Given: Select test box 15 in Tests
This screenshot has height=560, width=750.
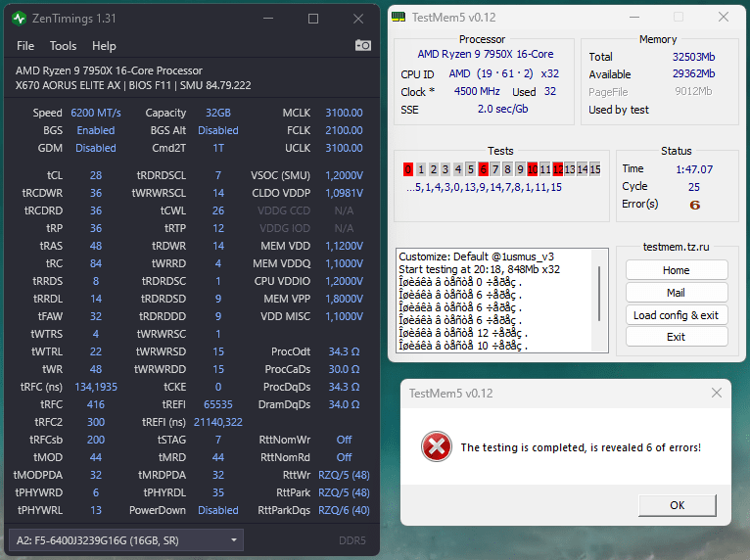Looking at the screenshot, I should pos(595,169).
